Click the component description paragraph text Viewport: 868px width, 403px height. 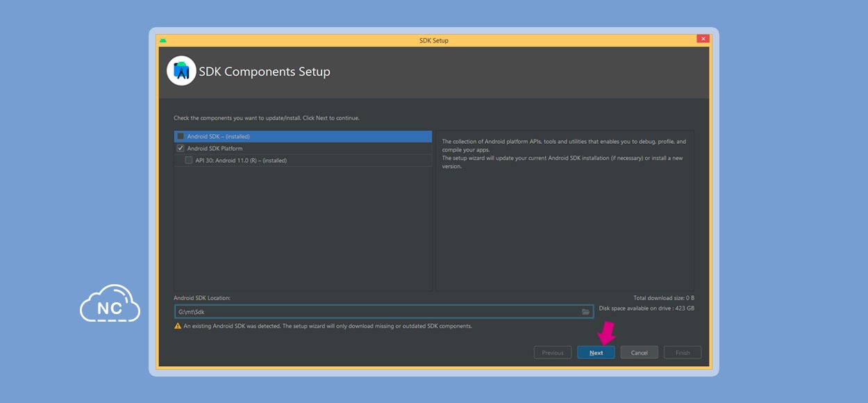coord(564,154)
